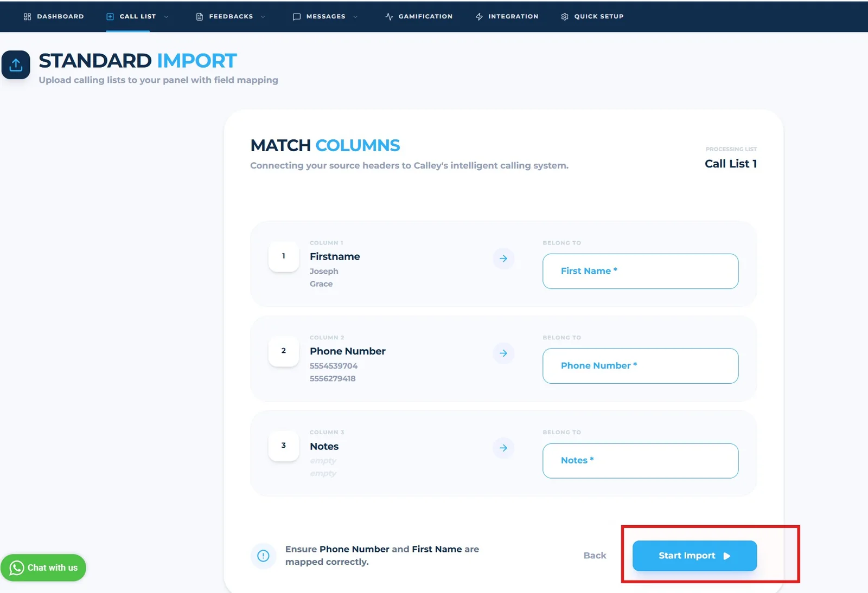Click the Messages chat bubble icon

pyautogui.click(x=297, y=17)
